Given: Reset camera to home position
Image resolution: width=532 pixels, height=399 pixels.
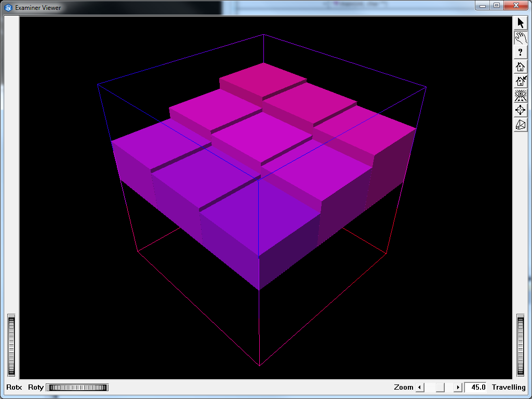Looking at the screenshot, I should click(x=521, y=66).
